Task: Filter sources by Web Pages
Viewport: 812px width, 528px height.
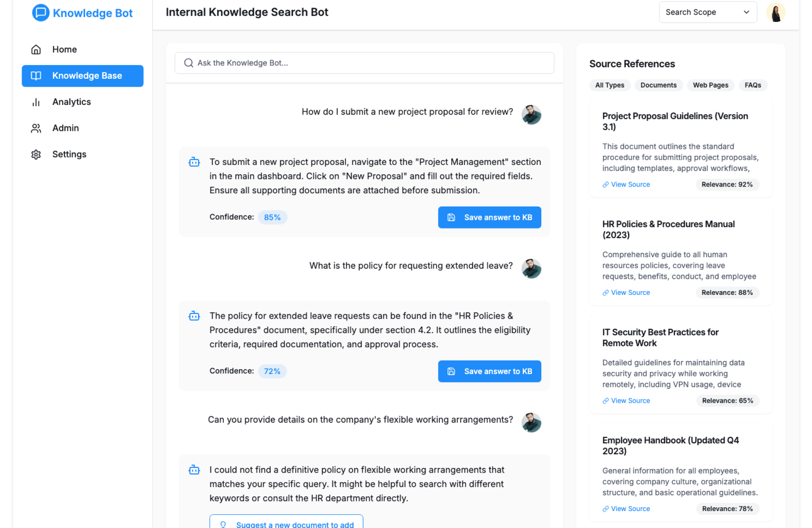Action: [x=710, y=85]
